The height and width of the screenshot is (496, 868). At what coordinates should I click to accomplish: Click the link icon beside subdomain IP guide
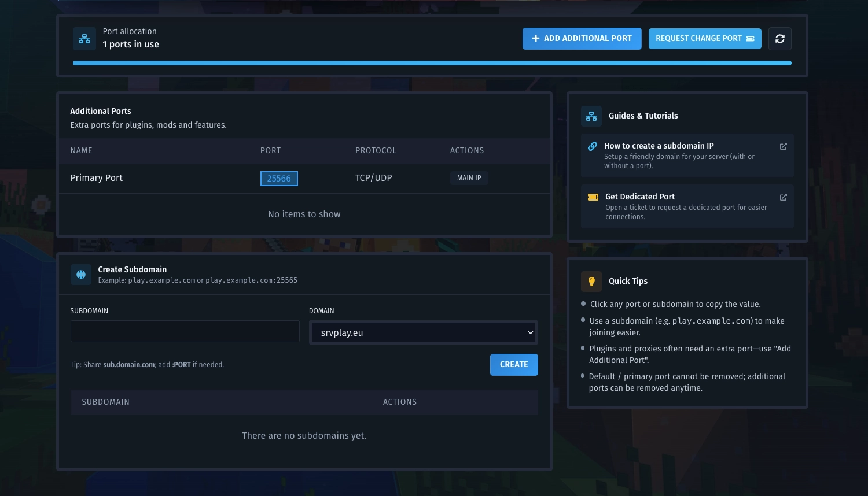point(593,146)
